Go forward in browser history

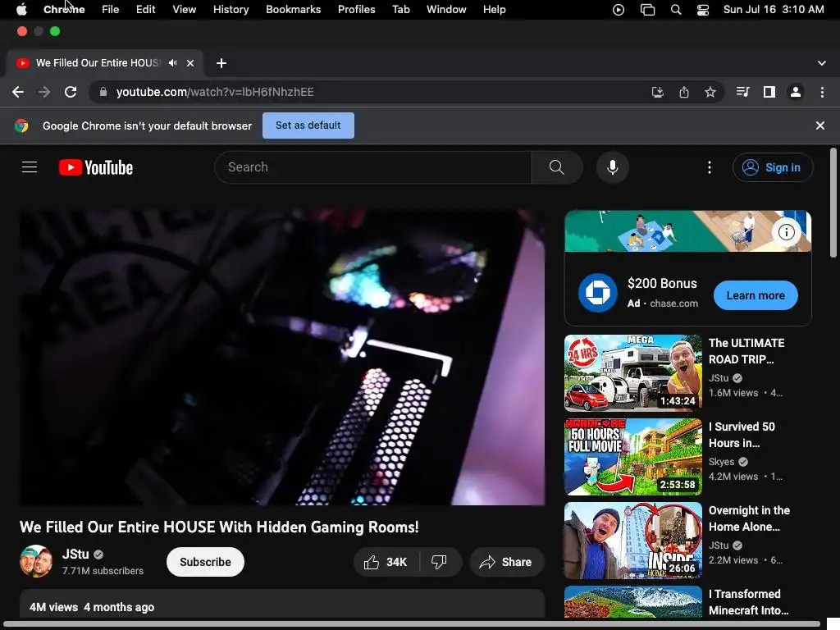[44, 92]
